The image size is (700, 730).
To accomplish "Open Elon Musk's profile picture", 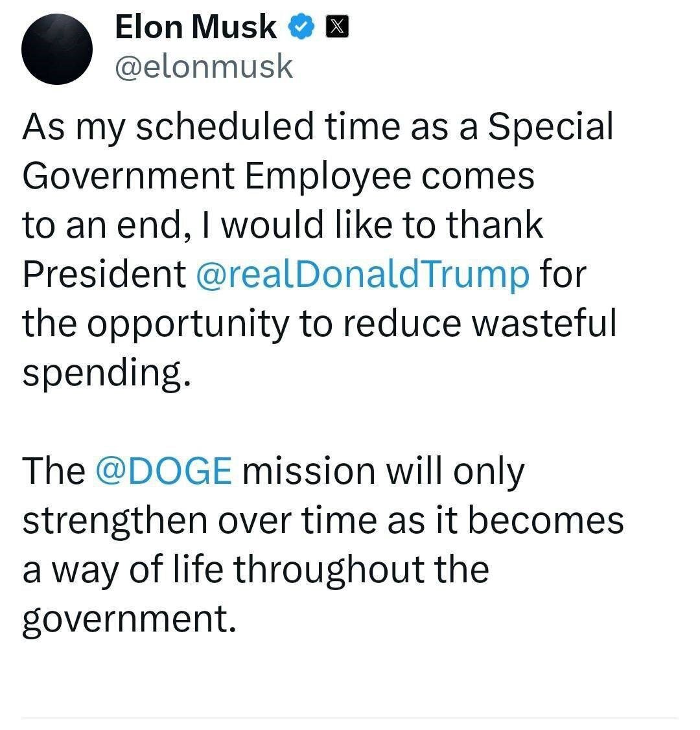I will click(x=57, y=49).
